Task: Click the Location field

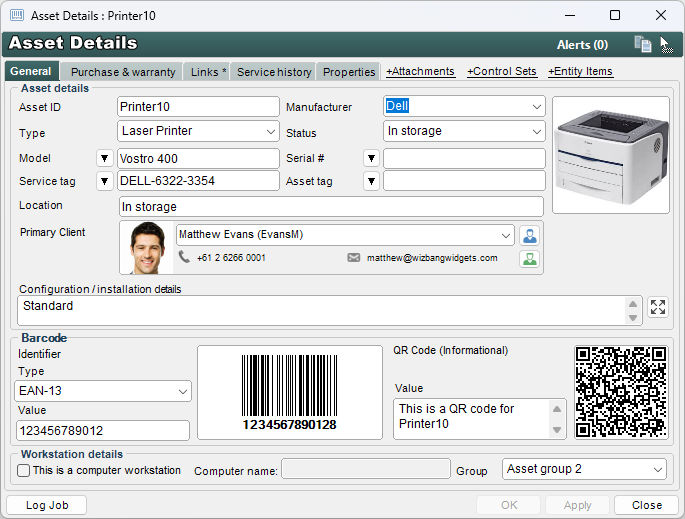Action: (x=331, y=207)
